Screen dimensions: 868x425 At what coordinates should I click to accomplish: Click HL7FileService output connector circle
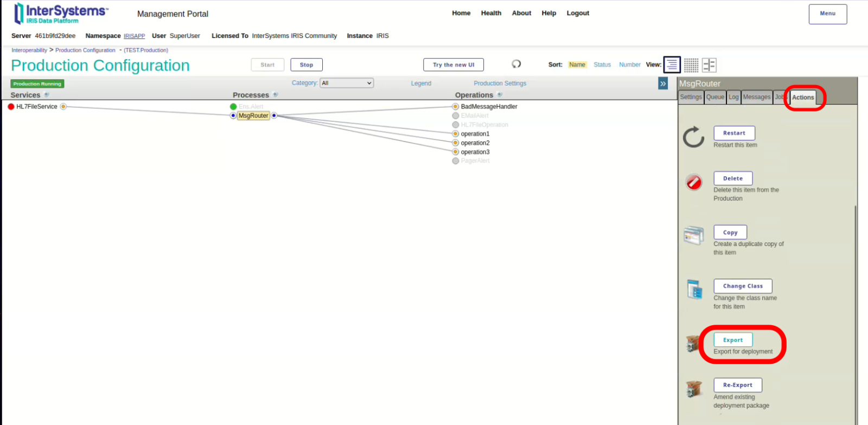(x=63, y=107)
